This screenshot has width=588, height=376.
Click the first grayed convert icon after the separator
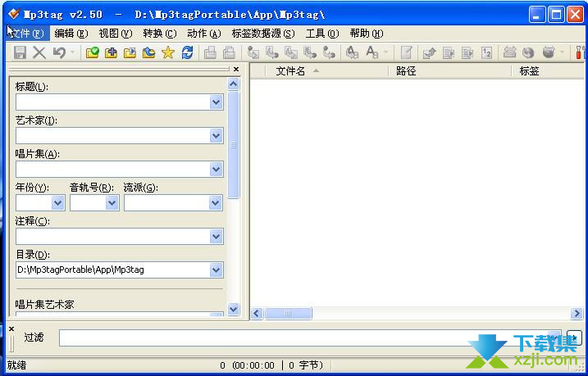click(x=253, y=52)
